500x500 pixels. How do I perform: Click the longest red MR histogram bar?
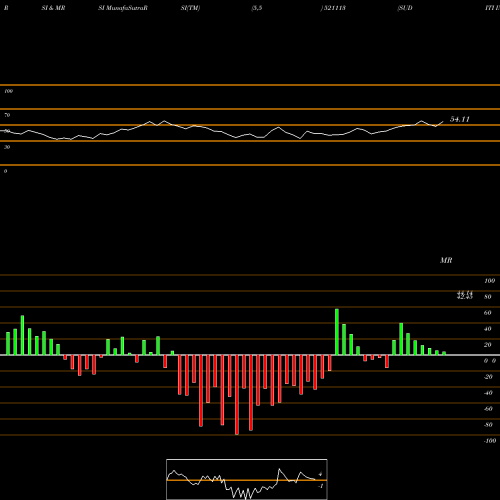(237, 395)
